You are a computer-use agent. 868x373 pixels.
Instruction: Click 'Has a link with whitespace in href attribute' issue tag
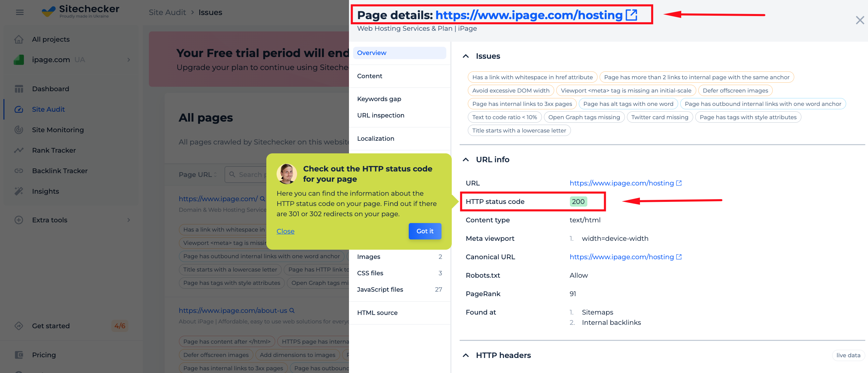[x=532, y=77]
